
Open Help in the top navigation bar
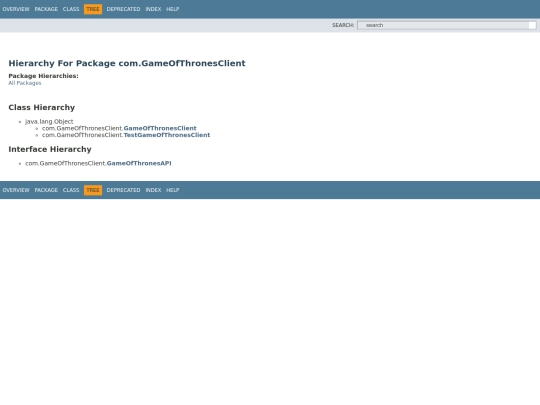173,9
